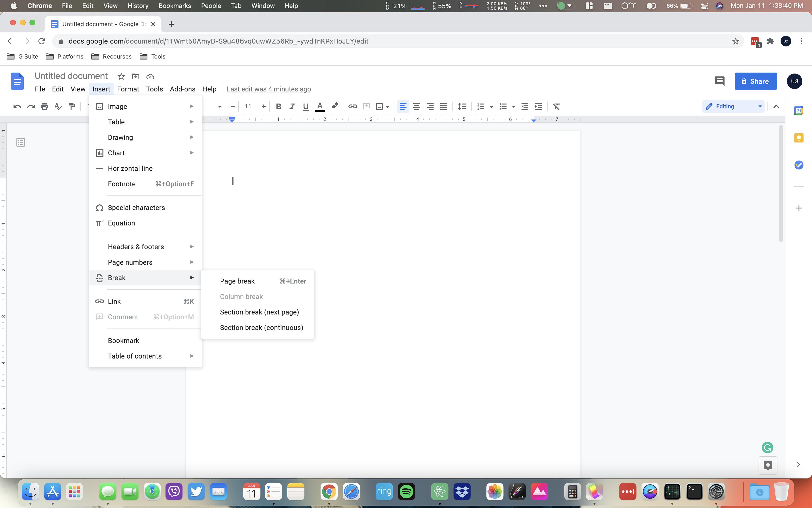The image size is (812, 508).
Task: Insert a link with the toolbar link icon
Action: [x=352, y=106]
